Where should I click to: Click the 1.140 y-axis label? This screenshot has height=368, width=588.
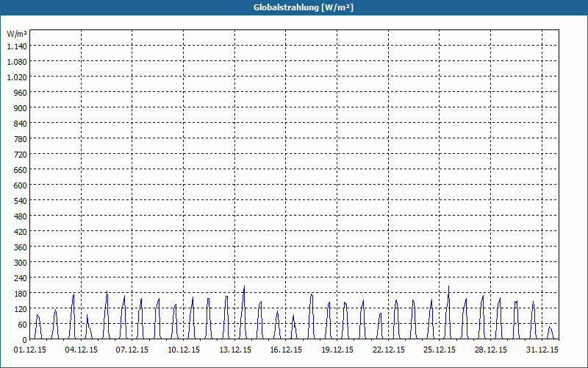17,46
